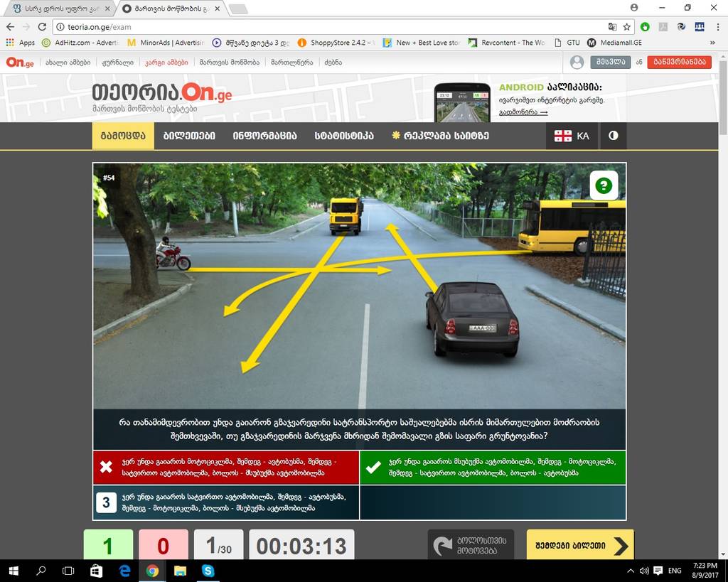This screenshot has width=728, height=582.
Task: Click the red wrong answer option
Action: 226,468
